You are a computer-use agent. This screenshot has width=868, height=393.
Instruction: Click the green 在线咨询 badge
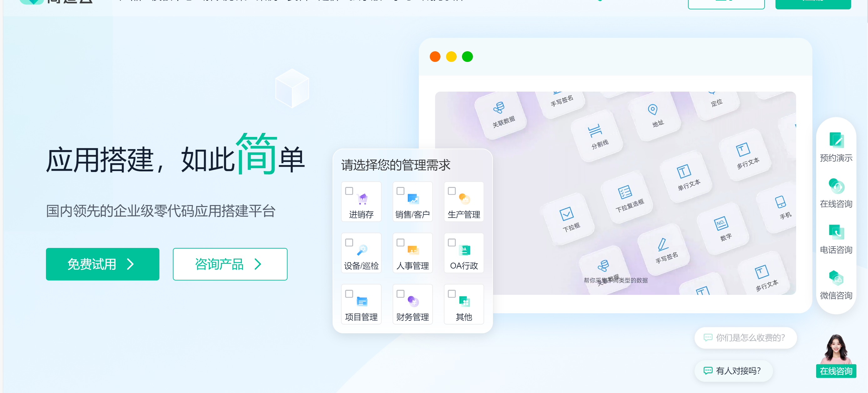click(x=836, y=371)
